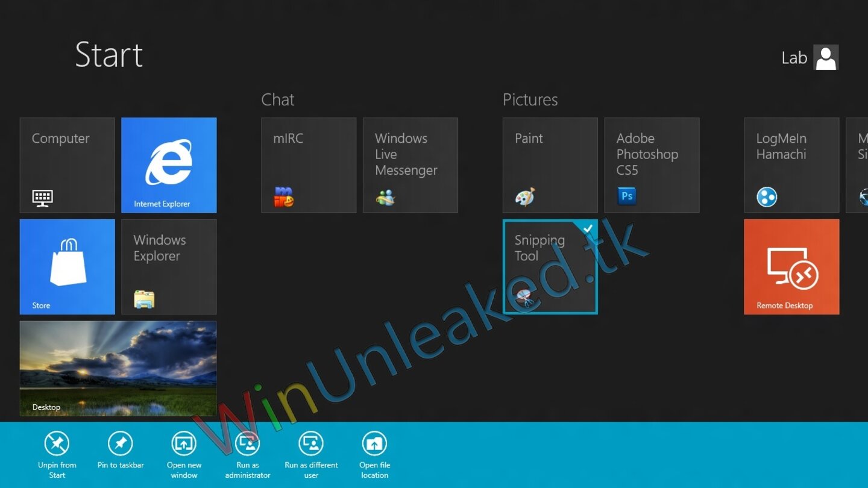
Task: Click the Chat group heading
Action: point(278,99)
